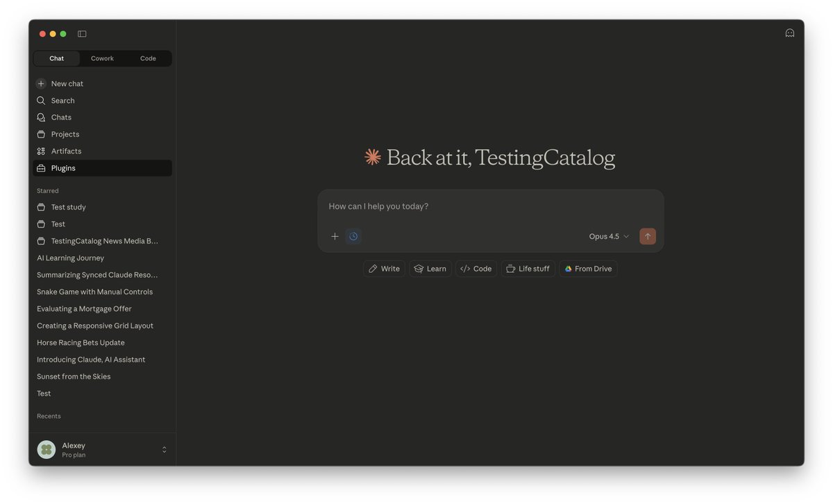Image resolution: width=833 pixels, height=504 pixels.
Task: Click the plus attach icon in composer
Action: (335, 236)
